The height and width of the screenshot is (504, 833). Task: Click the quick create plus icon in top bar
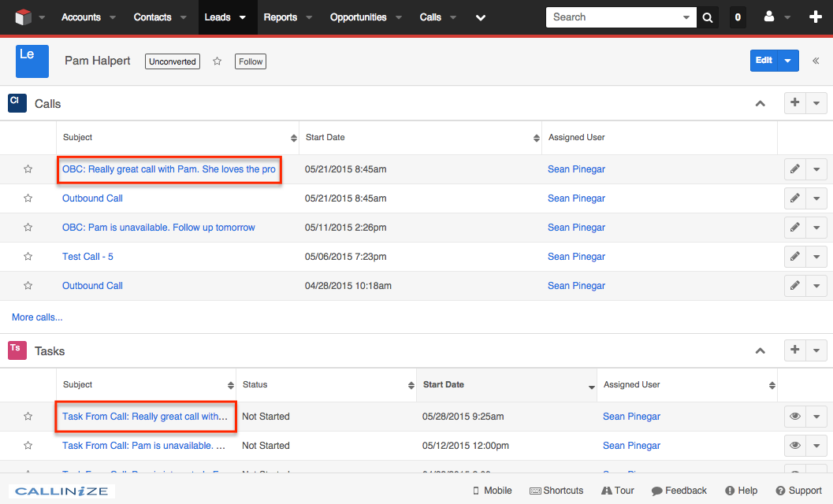click(816, 17)
